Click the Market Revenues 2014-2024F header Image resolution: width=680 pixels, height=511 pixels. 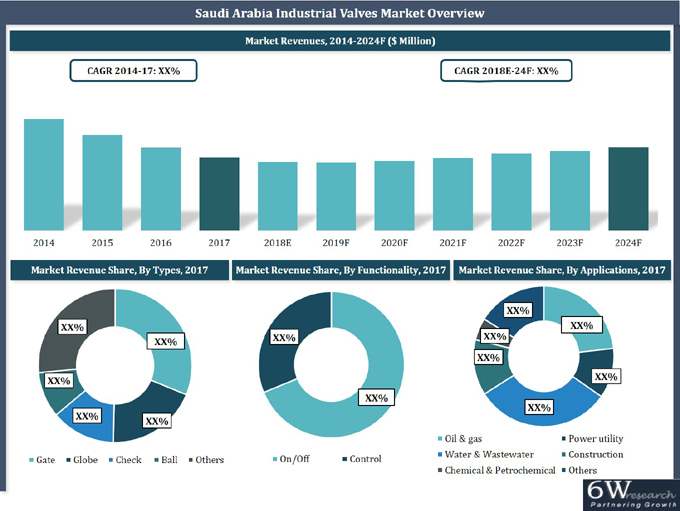pyautogui.click(x=340, y=41)
